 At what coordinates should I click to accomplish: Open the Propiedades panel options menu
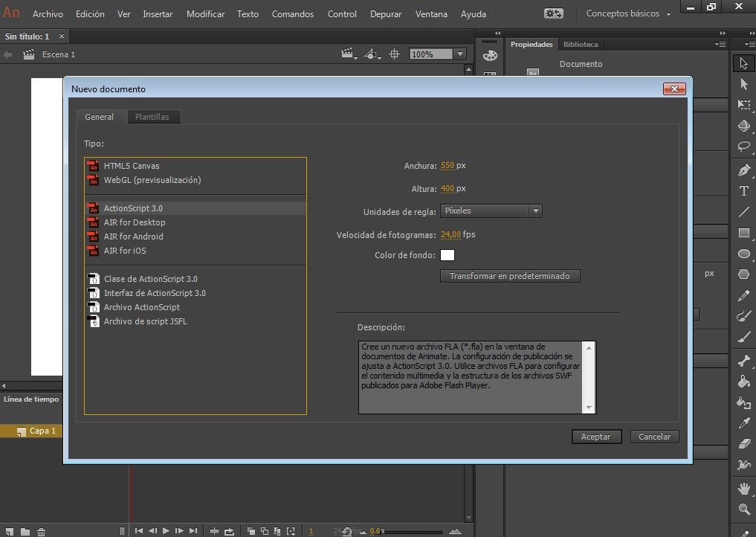tap(720, 45)
